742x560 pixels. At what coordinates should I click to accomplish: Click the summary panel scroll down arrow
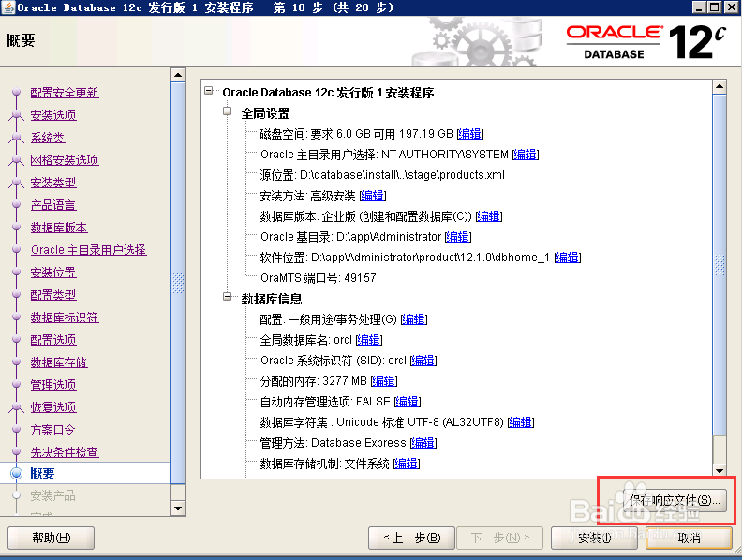click(x=720, y=471)
